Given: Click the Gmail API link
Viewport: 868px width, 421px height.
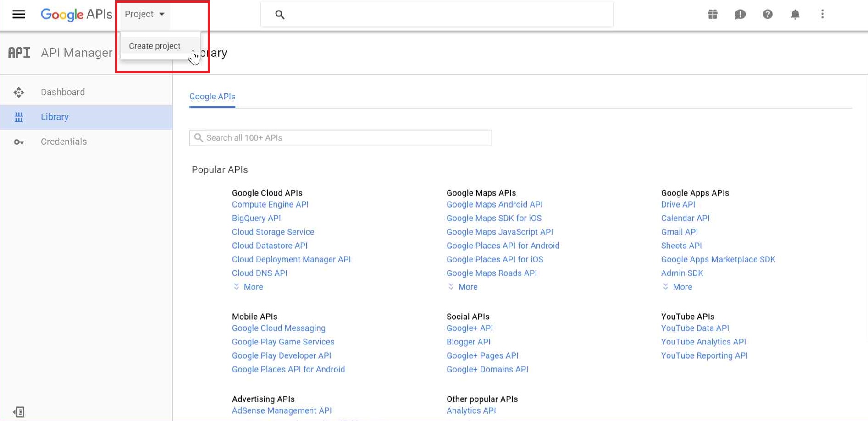Looking at the screenshot, I should 679,232.
